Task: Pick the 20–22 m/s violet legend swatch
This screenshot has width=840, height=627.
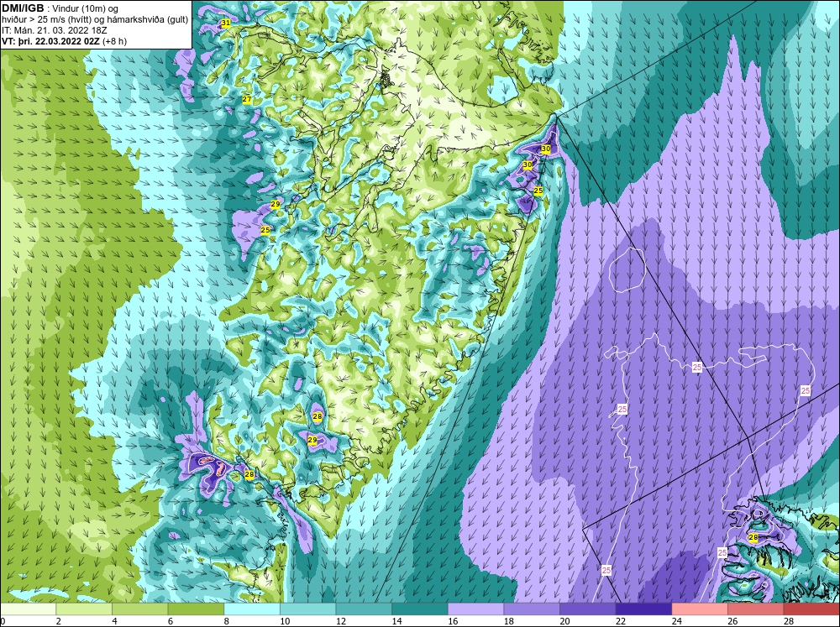Action: 588,609
